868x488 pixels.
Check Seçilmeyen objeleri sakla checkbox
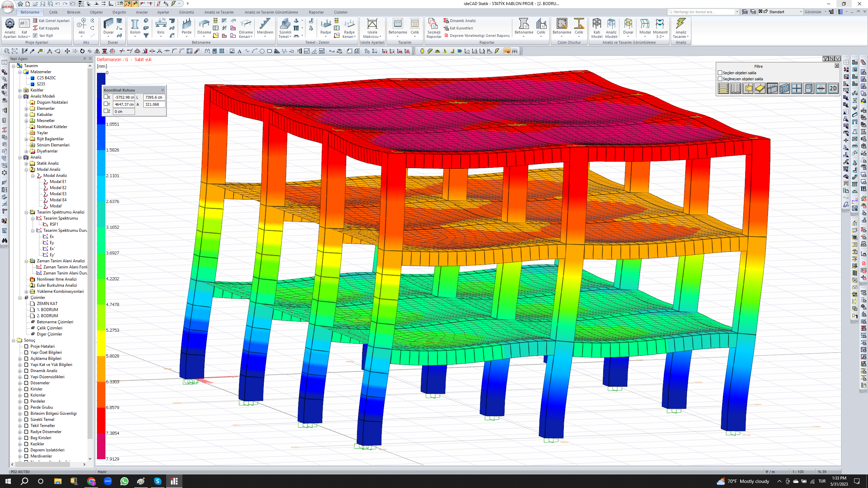(x=720, y=79)
